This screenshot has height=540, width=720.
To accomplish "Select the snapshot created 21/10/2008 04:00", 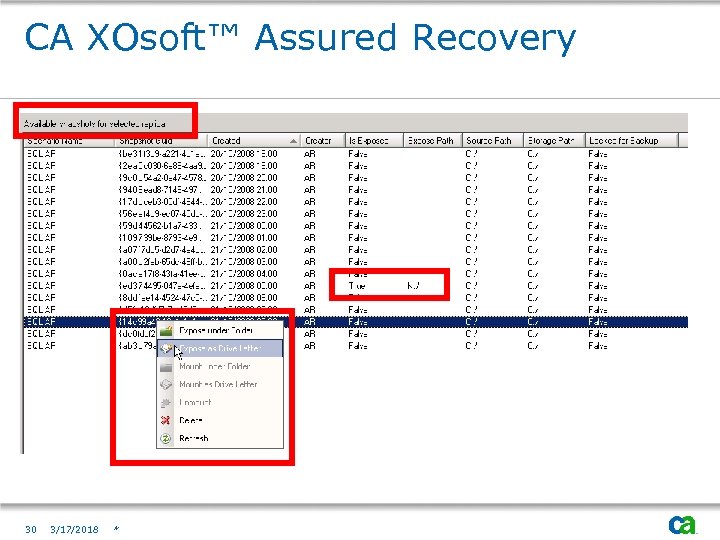I will [356, 274].
